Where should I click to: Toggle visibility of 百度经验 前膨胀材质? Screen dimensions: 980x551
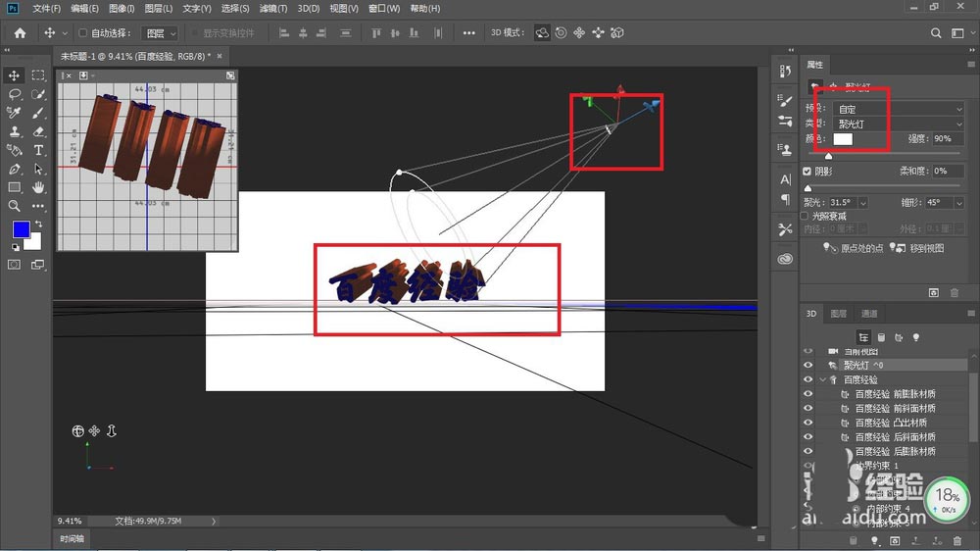pyautogui.click(x=808, y=394)
